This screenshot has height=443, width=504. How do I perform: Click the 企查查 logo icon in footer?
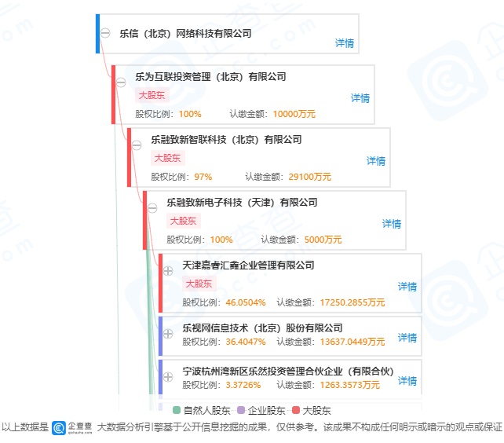tap(59, 428)
